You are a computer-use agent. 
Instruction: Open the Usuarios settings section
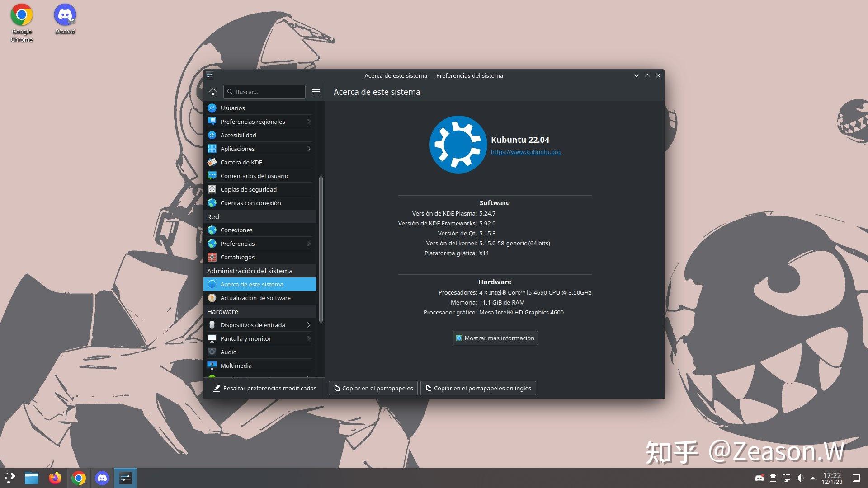click(233, 108)
